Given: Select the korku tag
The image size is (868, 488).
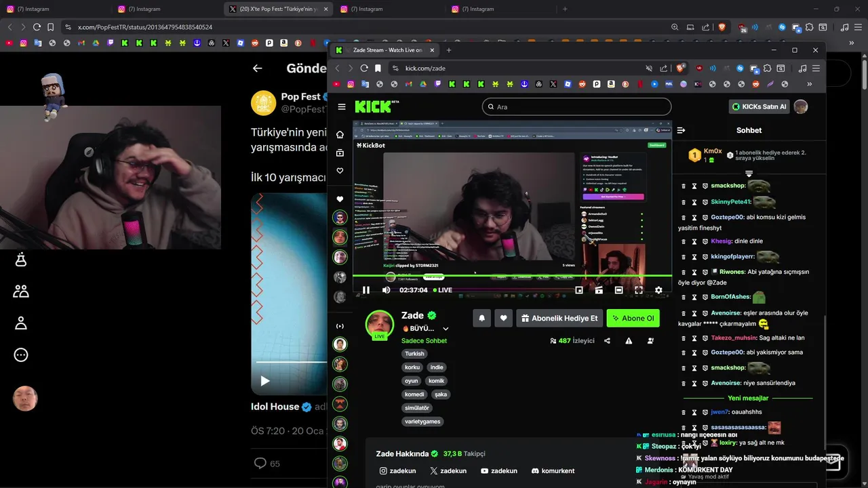Looking at the screenshot, I should (x=412, y=367).
